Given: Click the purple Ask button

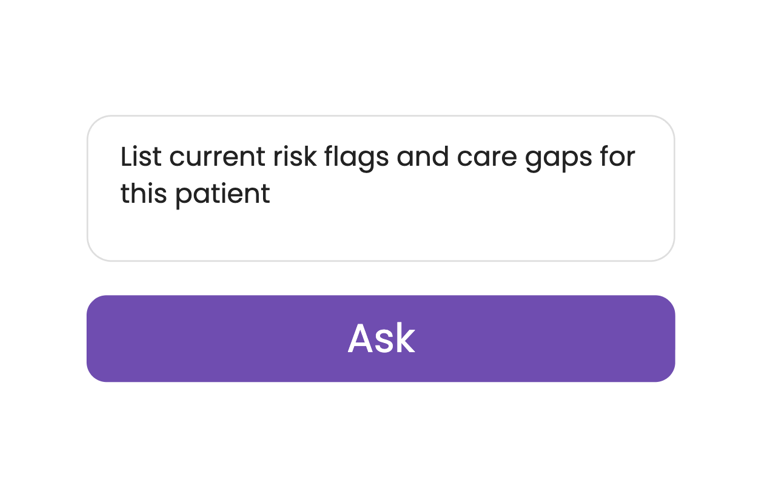Looking at the screenshot, I should pyautogui.click(x=380, y=339).
